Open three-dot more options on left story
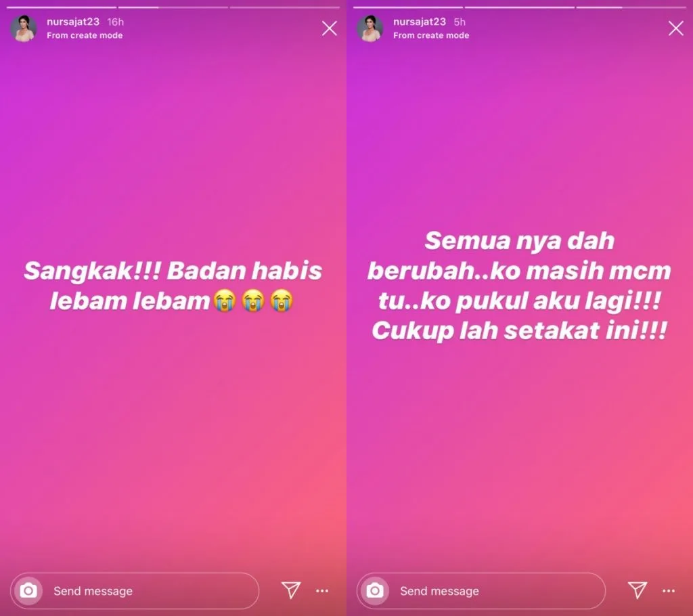The image size is (693, 616). tap(322, 591)
